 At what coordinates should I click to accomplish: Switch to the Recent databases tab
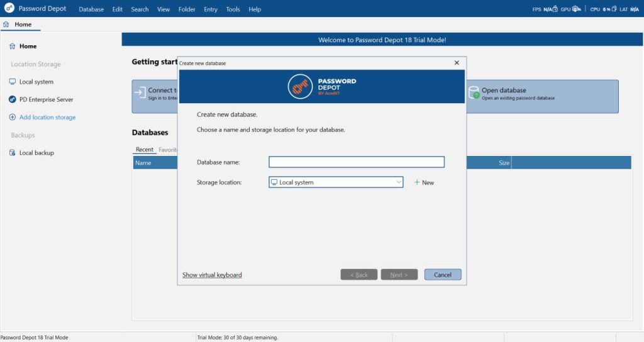click(x=145, y=150)
